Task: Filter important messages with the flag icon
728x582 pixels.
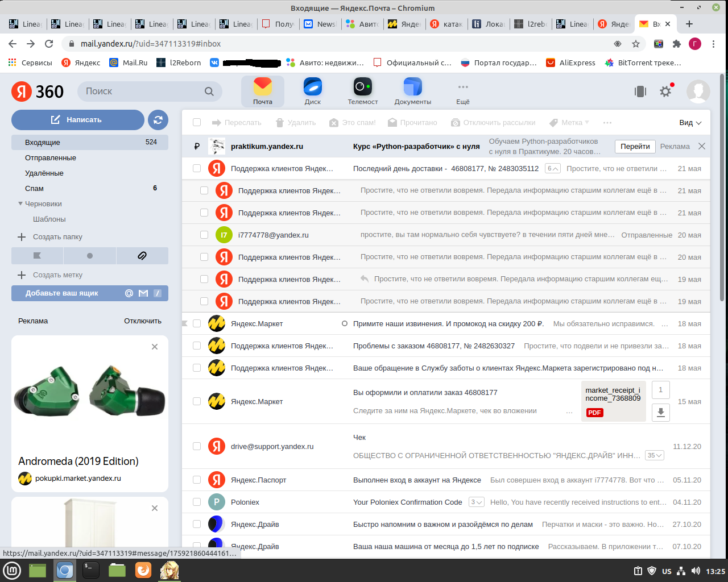Action: click(x=37, y=256)
